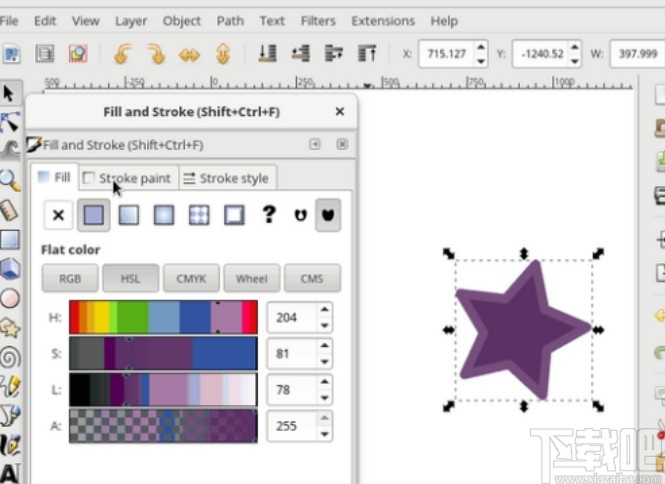Switch color mode to RGB
Image resolution: width=665 pixels, height=484 pixels.
pyautogui.click(x=70, y=279)
